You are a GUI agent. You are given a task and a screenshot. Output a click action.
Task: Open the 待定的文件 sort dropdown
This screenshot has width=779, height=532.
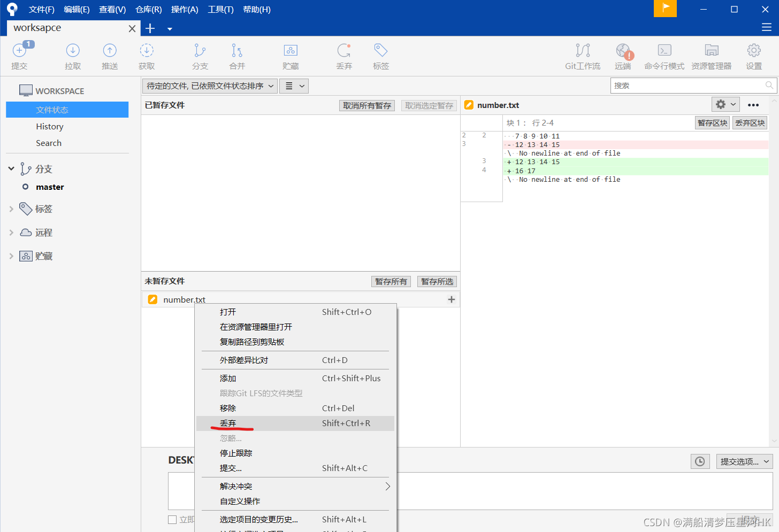[x=210, y=86]
